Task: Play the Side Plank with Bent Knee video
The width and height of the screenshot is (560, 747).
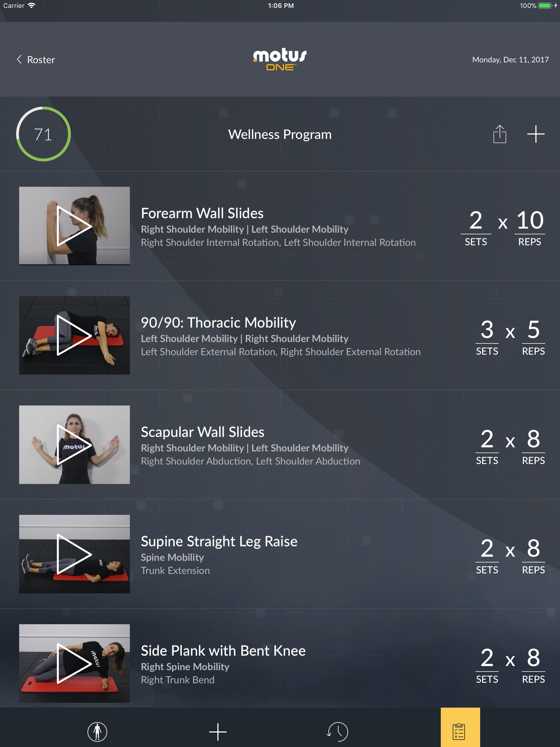Action: click(74, 663)
